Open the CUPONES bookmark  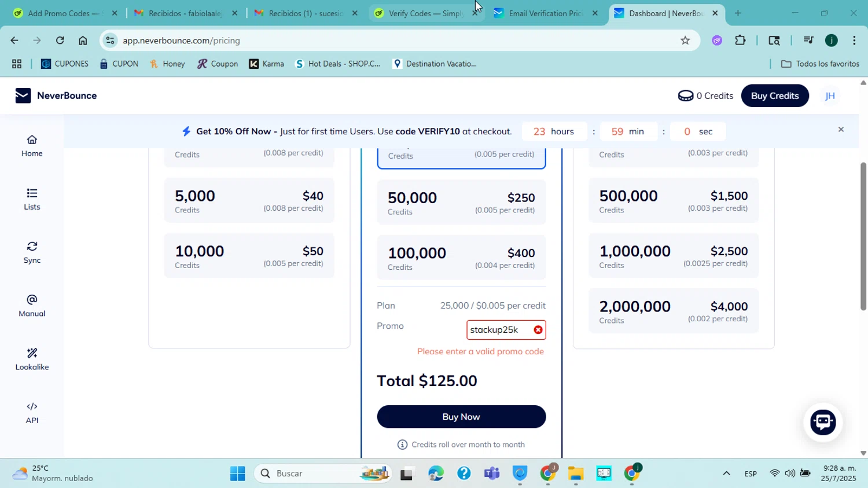pyautogui.click(x=65, y=64)
